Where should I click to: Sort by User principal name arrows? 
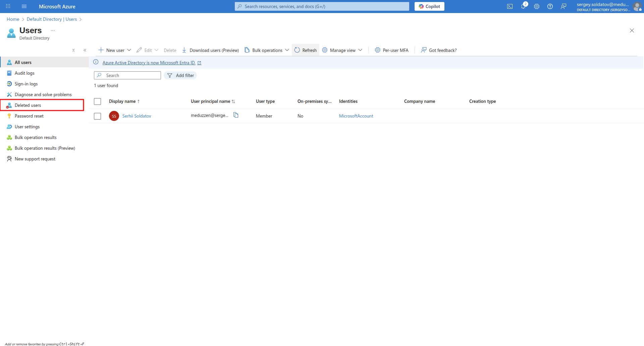(x=233, y=101)
